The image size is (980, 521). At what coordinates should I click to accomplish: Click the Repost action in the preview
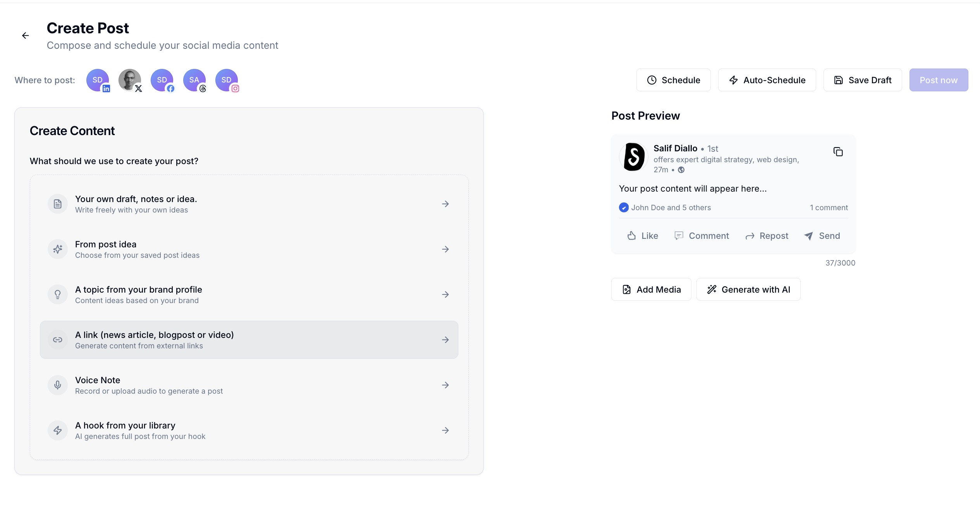coord(767,236)
